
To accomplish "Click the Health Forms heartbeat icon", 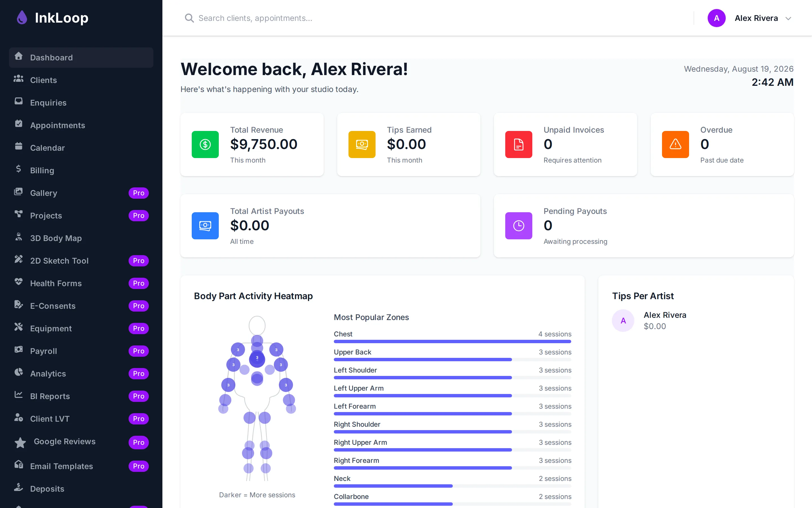I will [19, 282].
